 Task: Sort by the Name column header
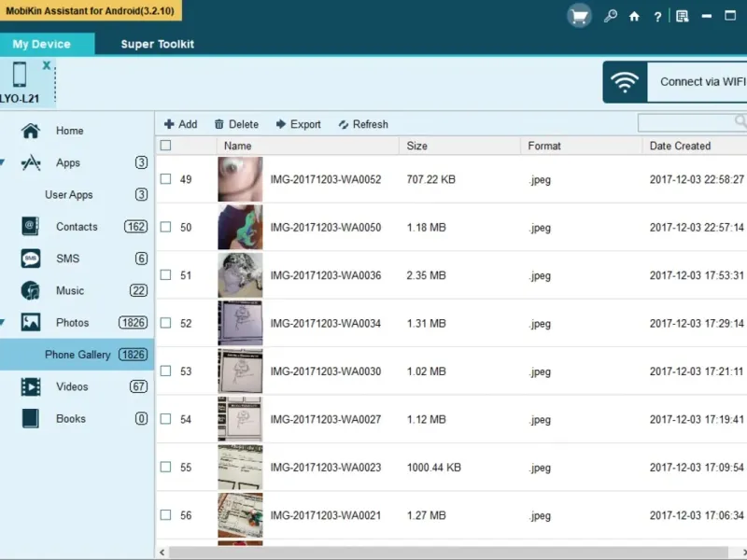tap(308, 146)
